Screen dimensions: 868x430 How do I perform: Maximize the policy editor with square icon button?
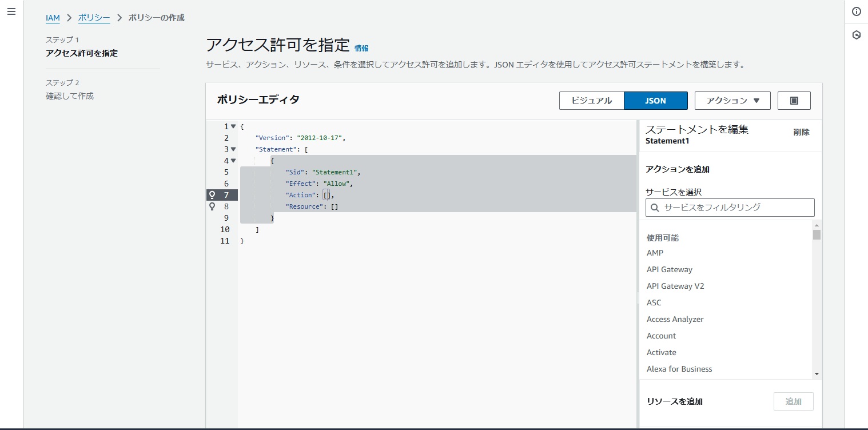[x=794, y=100]
